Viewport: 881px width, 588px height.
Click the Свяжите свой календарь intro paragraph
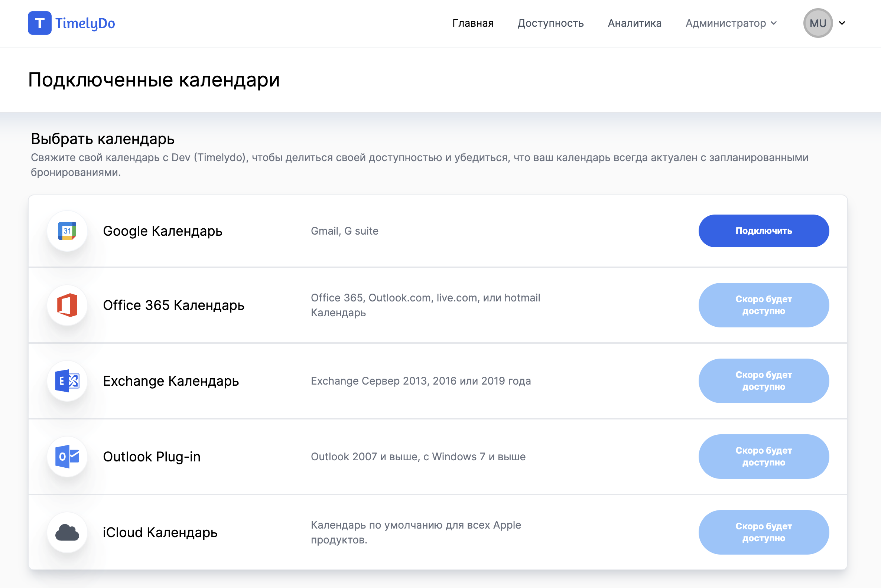point(419,165)
